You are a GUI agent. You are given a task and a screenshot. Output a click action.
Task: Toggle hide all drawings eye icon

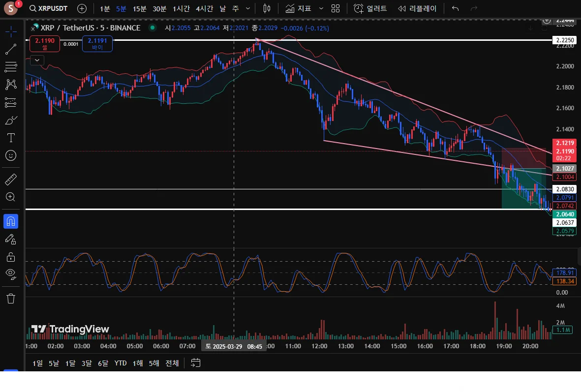click(11, 273)
